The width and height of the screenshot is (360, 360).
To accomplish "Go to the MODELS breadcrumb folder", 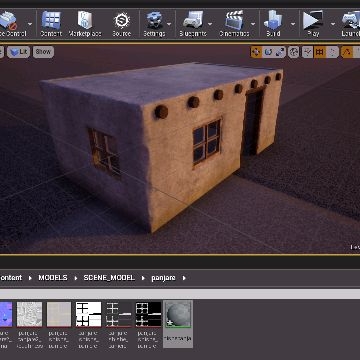I will coord(53,278).
